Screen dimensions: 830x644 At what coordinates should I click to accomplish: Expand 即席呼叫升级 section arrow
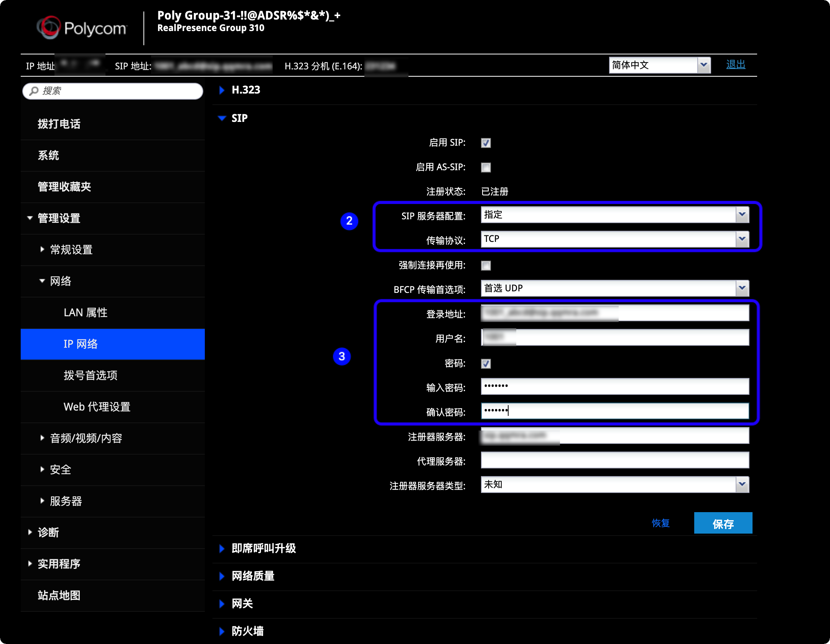point(222,549)
